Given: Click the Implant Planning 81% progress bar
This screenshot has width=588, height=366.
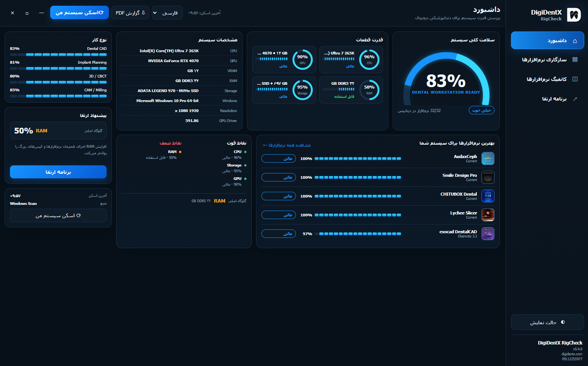Looking at the screenshot, I should click(x=58, y=68).
